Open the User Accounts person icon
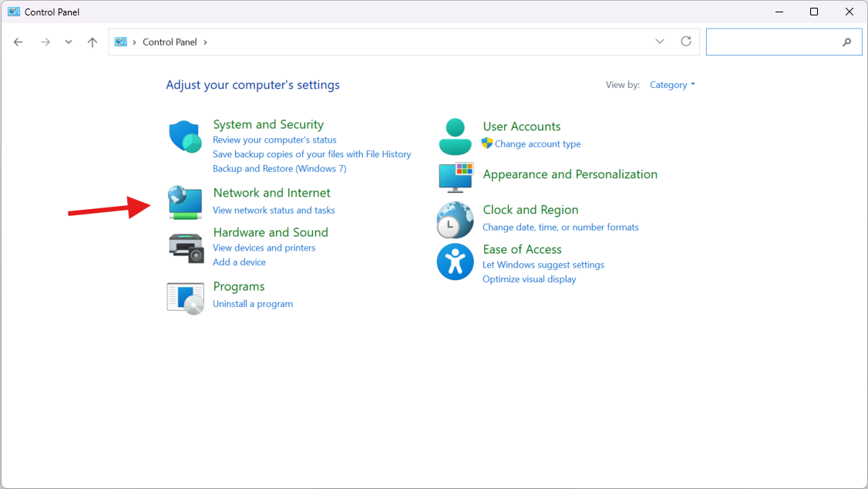 (455, 137)
